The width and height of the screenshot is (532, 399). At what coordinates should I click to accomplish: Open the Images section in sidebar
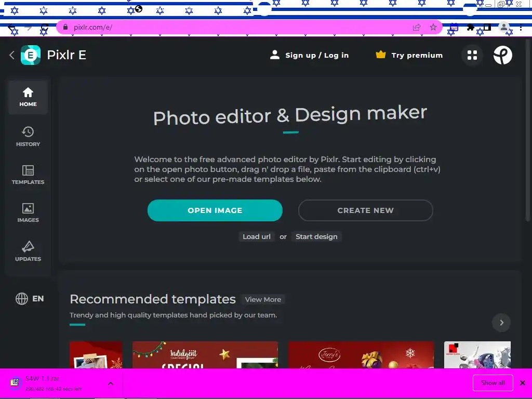pos(28,212)
